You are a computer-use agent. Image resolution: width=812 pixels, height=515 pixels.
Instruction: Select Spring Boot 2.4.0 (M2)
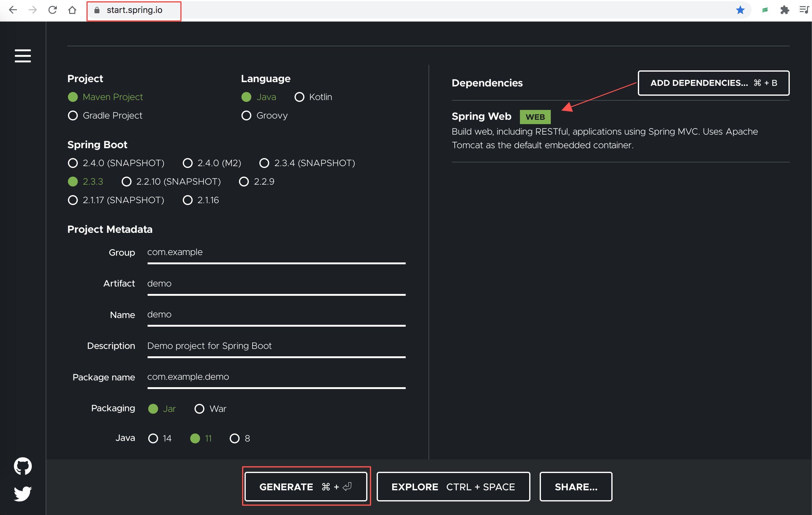187,163
